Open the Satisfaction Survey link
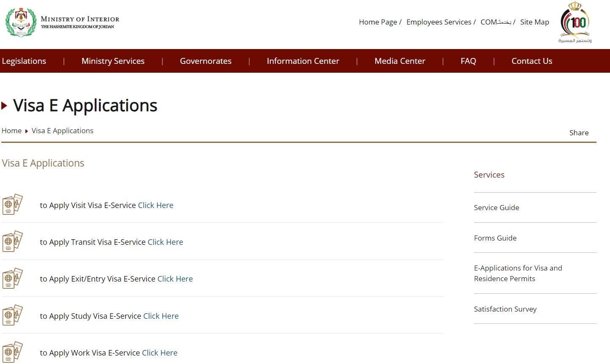610x364 pixels. (505, 309)
